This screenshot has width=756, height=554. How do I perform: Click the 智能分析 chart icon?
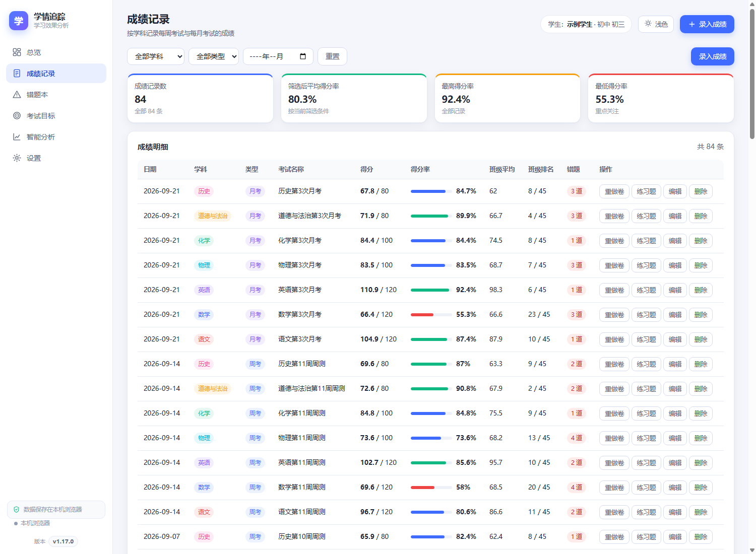click(17, 137)
